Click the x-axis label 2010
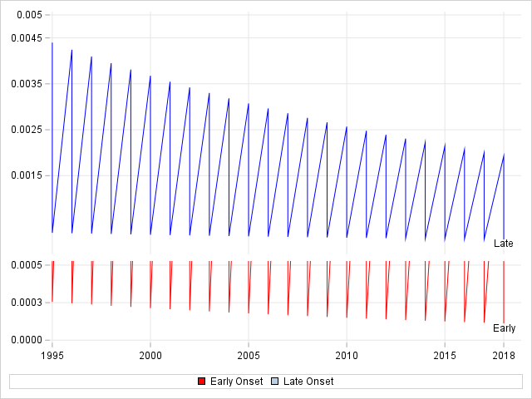This screenshot has width=532, height=399. coord(347,355)
